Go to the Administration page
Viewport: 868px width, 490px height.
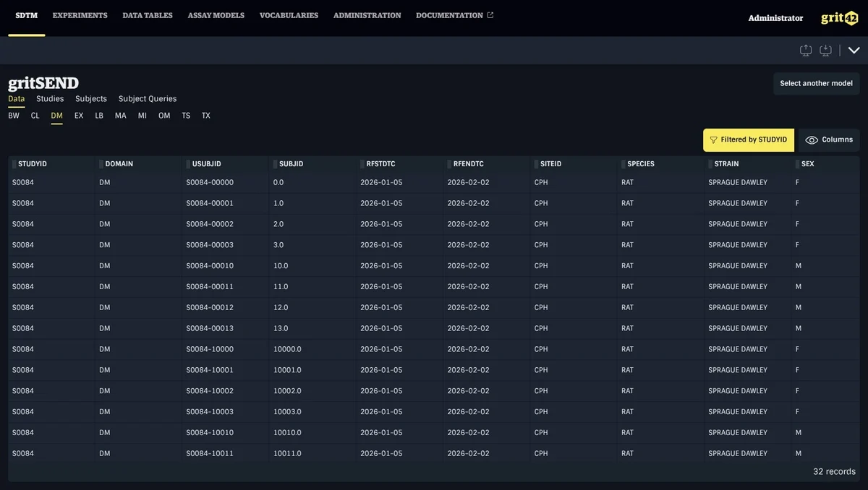[x=367, y=15]
